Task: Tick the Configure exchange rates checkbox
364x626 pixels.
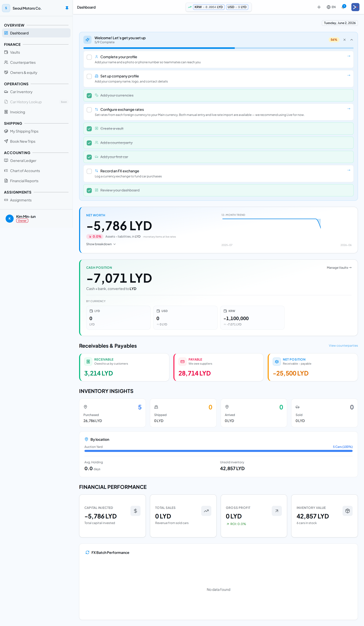Action: coord(89,110)
